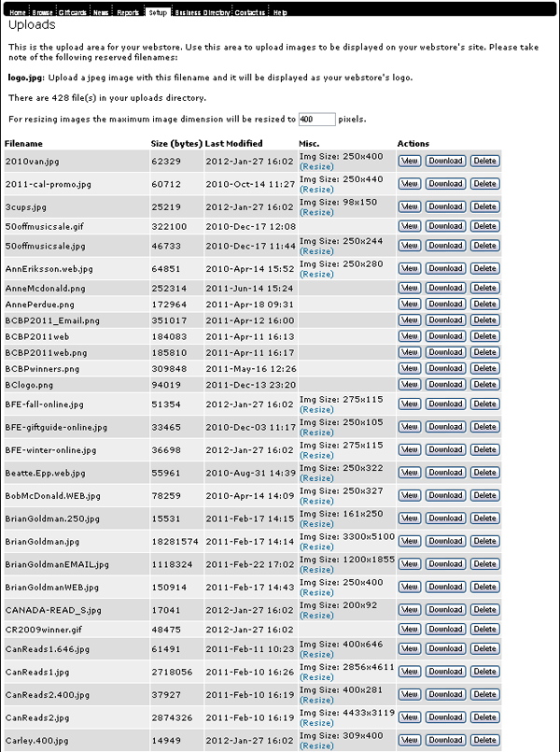Delete the BCBPwinners.png file
This screenshot has height=752, width=560.
[484, 368]
